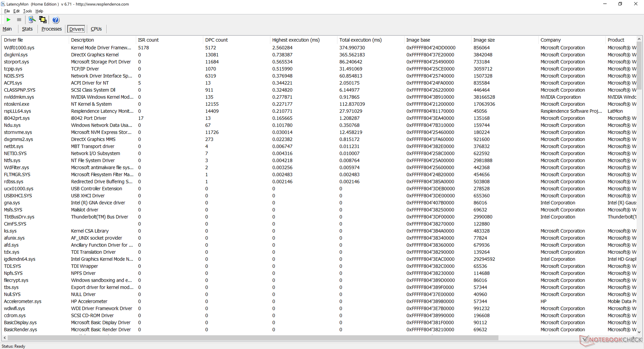The height and width of the screenshot is (349, 644).
Task: Click the vertical scrollbar down arrow
Action: pyautogui.click(x=639, y=332)
